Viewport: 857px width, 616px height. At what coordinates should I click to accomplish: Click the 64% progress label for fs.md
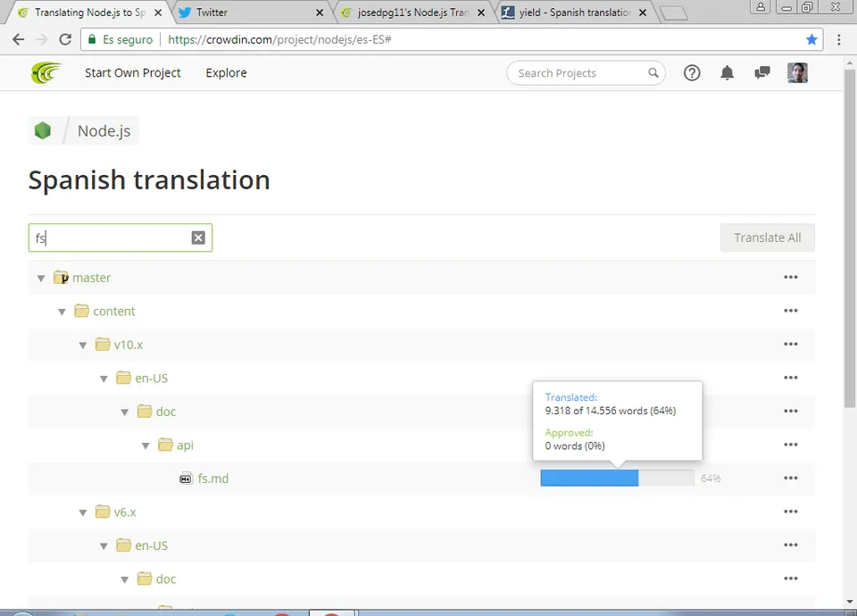pyautogui.click(x=711, y=479)
